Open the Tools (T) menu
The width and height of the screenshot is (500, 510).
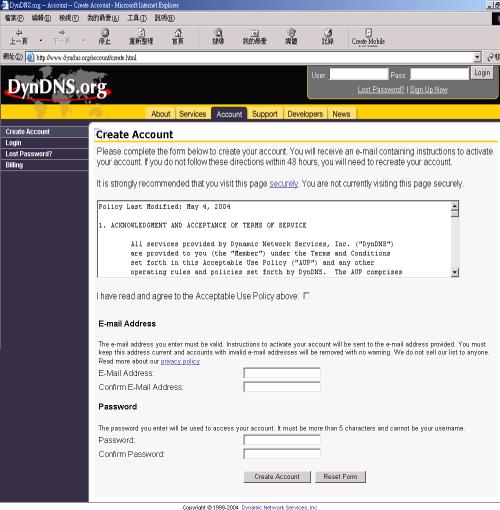click(137, 18)
